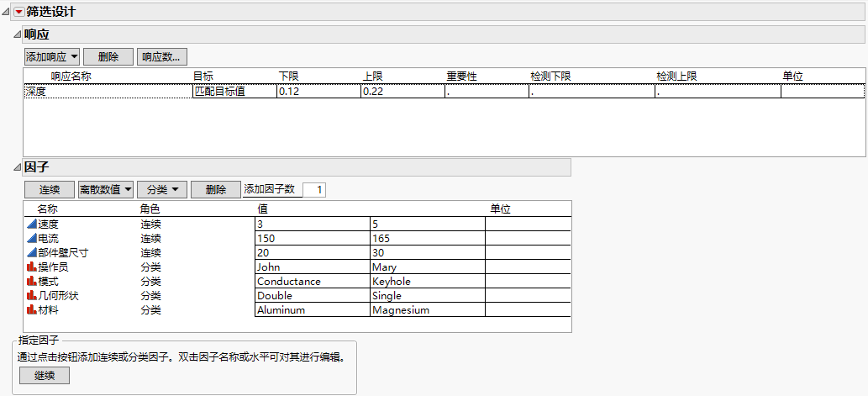Click the categorical icon beside 模式
This screenshot has width=868, height=396.
[x=32, y=282]
